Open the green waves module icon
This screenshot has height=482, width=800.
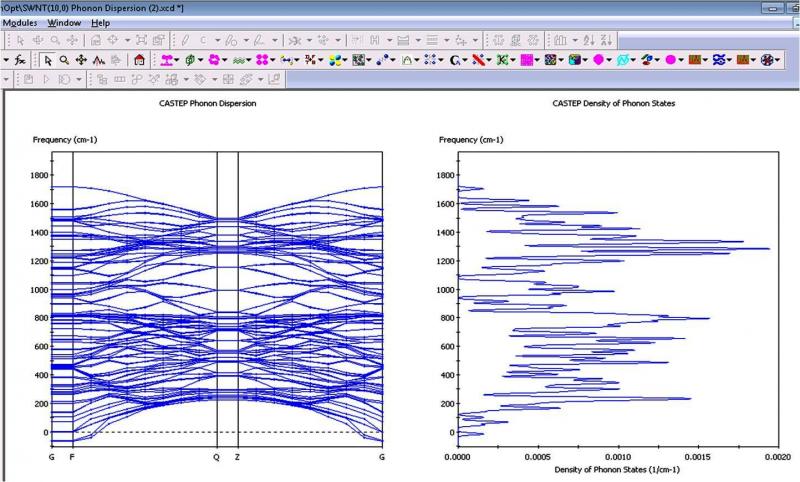[x=238, y=60]
